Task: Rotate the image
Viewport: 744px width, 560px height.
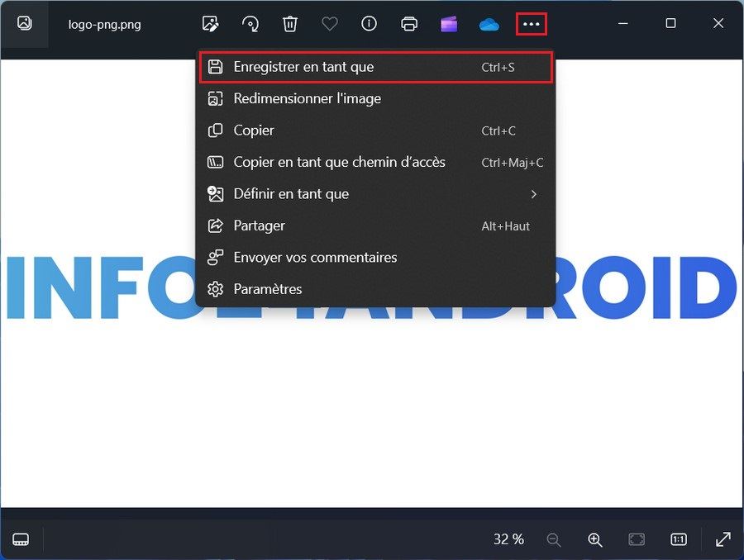Action: 250,24
